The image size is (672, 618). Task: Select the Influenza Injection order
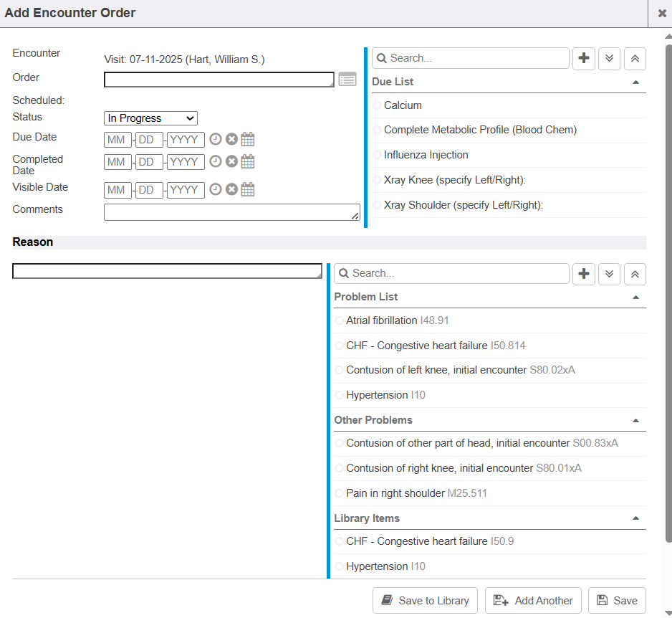pyautogui.click(x=378, y=155)
